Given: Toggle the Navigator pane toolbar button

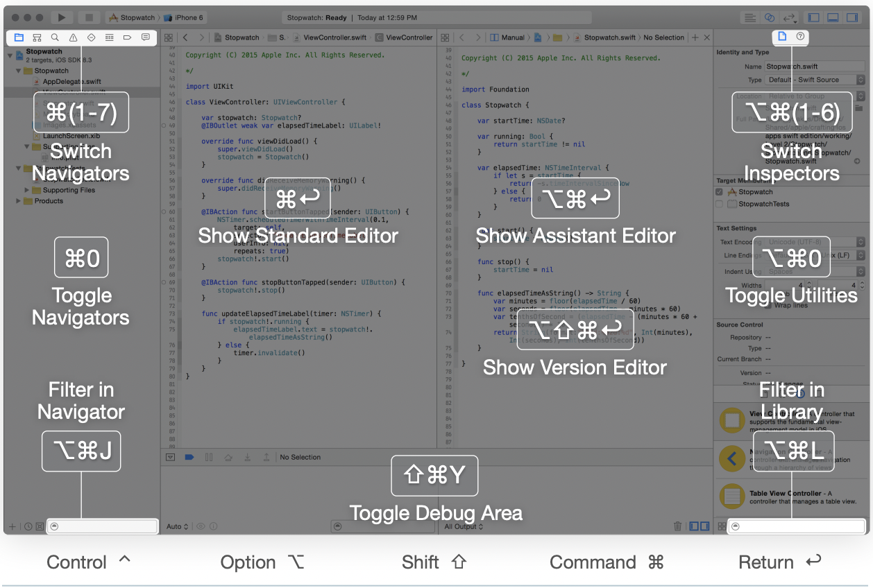Looking at the screenshot, I should (814, 17).
